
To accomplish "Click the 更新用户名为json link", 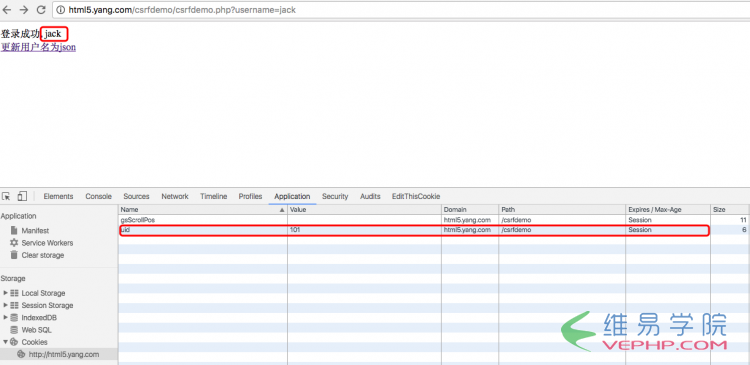I will click(x=38, y=47).
